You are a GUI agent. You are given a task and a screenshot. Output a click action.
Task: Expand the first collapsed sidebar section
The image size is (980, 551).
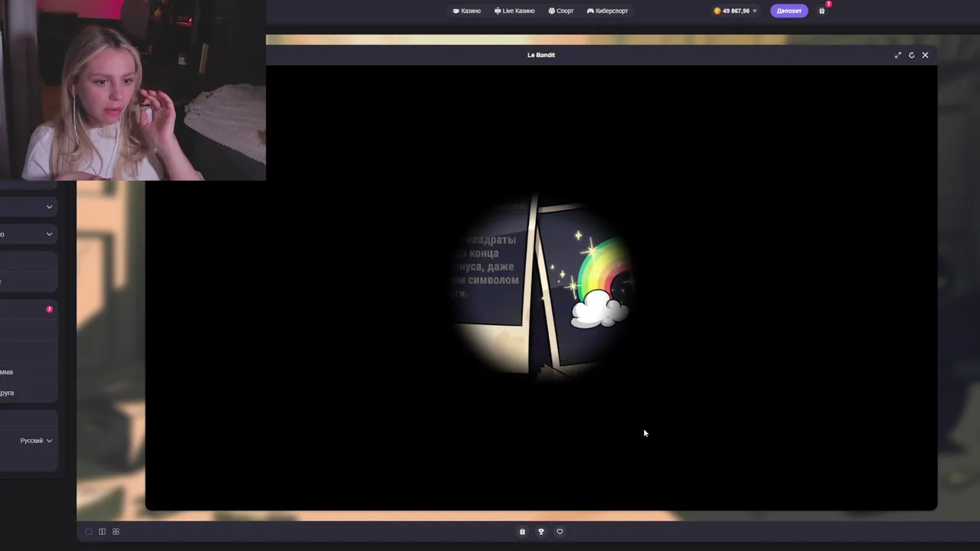[28, 207]
